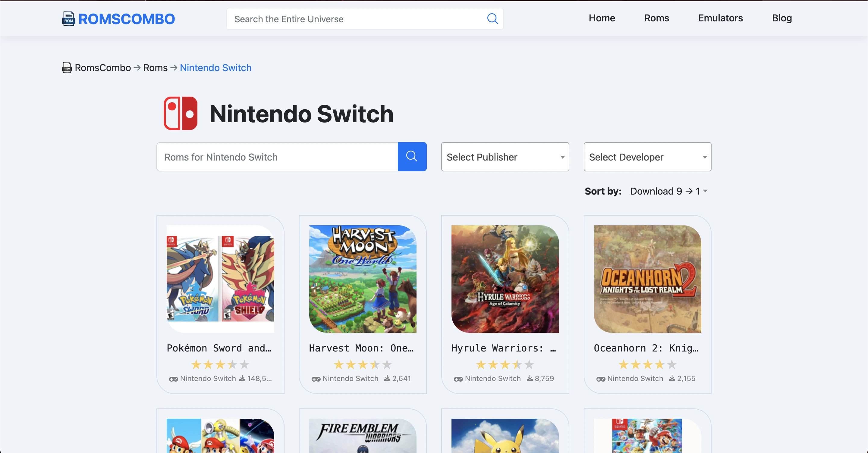Open the Roms menu item
Image resolution: width=868 pixels, height=453 pixels.
click(656, 18)
